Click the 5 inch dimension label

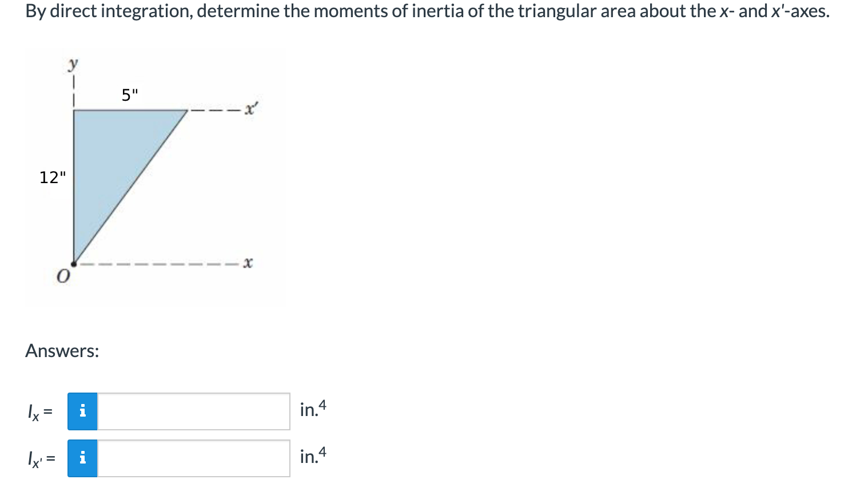point(129,94)
